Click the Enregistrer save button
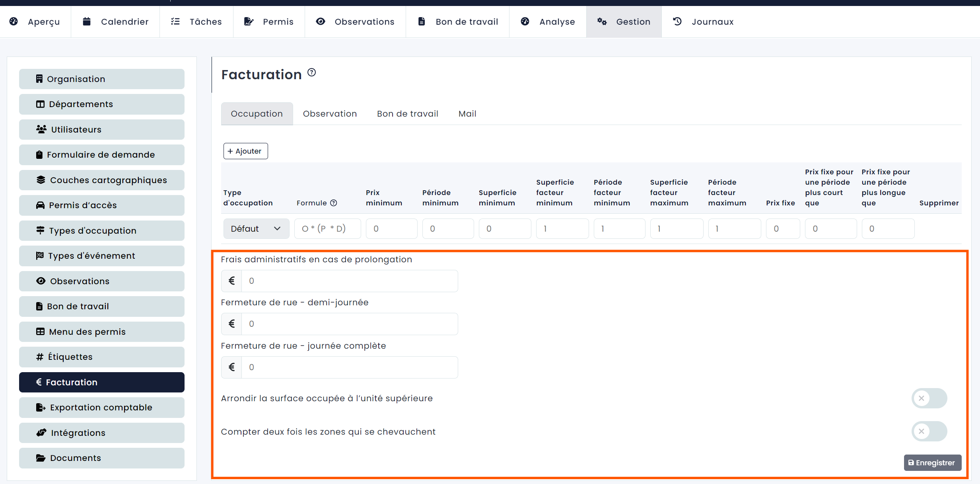Viewport: 980px width, 484px height. [x=932, y=463]
